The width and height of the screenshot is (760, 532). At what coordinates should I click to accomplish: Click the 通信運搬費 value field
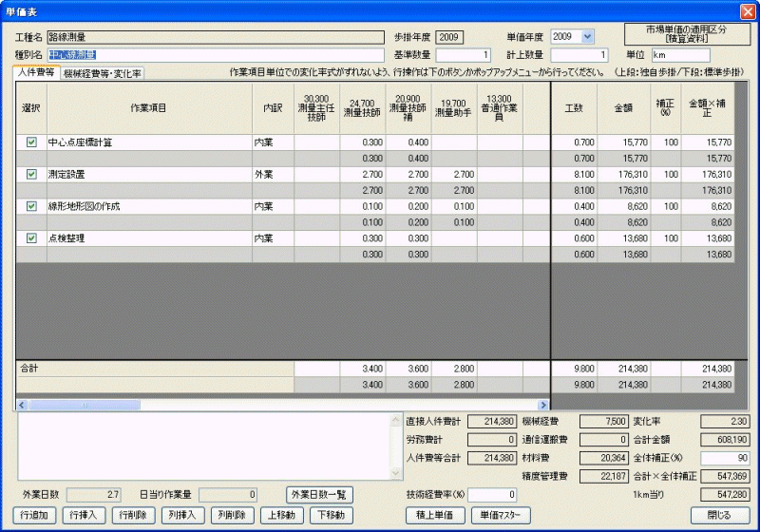point(604,440)
